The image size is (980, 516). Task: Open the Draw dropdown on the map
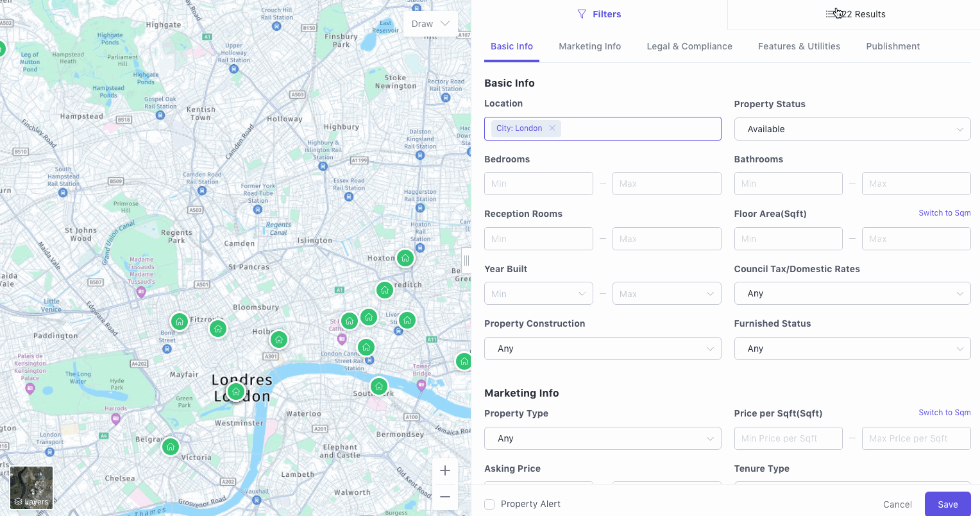(x=430, y=24)
